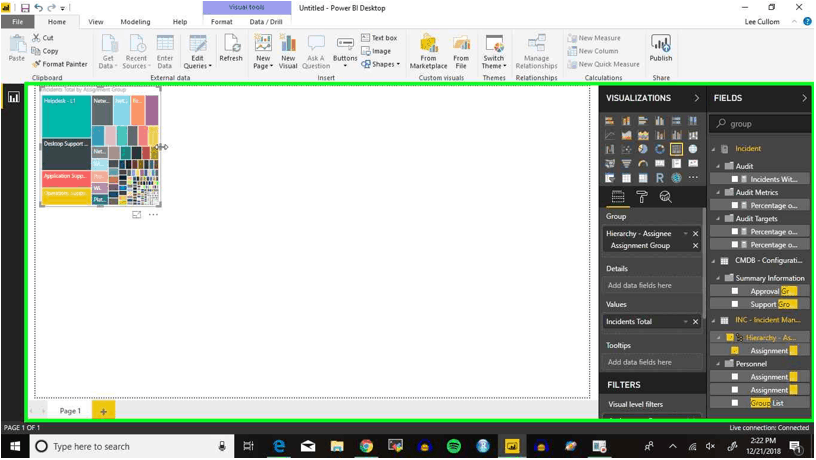The width and height of the screenshot is (816, 460).
Task: Pick the Ribbon chart visualization
Action: [x=693, y=135]
